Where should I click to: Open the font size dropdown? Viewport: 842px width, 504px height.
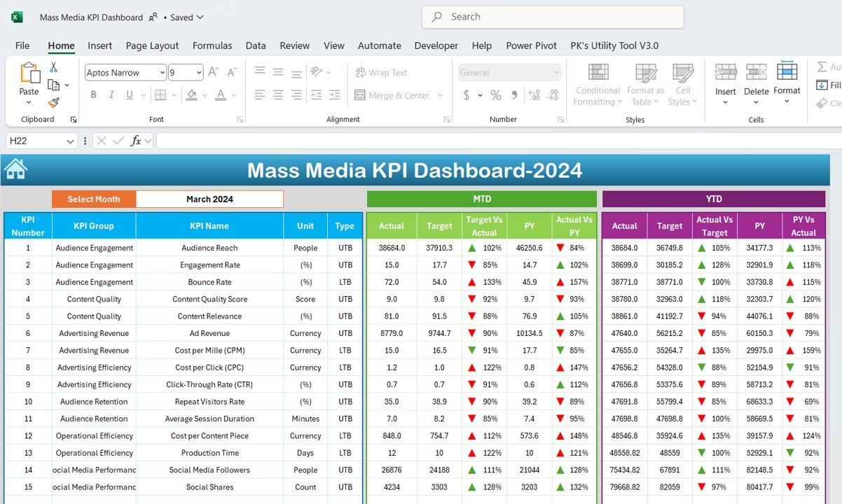click(x=199, y=72)
